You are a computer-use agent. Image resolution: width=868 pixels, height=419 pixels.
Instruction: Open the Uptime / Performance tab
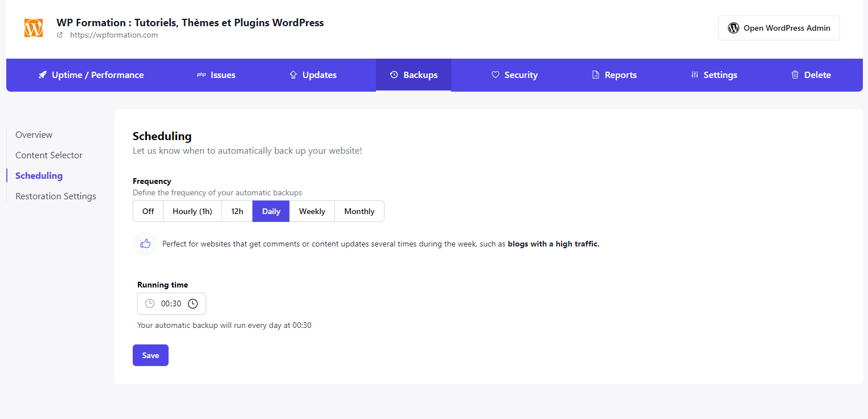(91, 75)
